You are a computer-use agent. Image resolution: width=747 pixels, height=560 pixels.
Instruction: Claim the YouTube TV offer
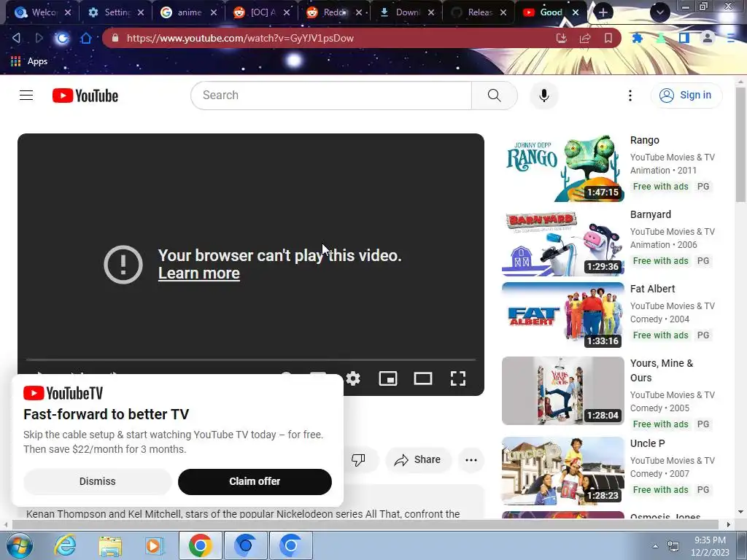tap(255, 481)
